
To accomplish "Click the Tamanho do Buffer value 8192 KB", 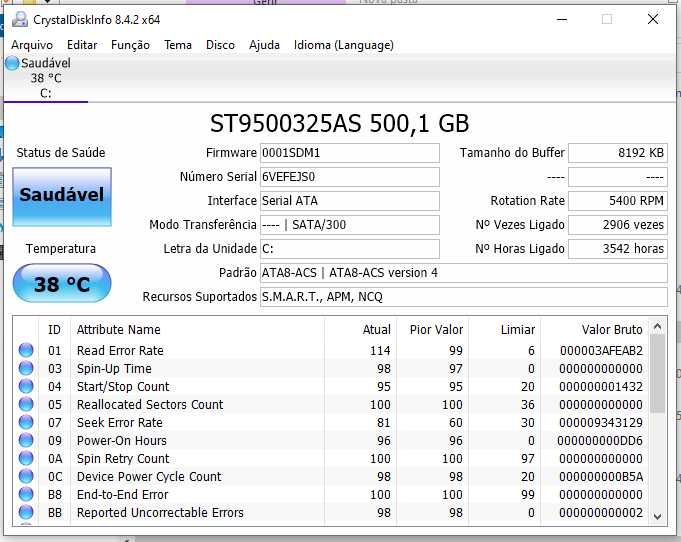I will click(618, 153).
